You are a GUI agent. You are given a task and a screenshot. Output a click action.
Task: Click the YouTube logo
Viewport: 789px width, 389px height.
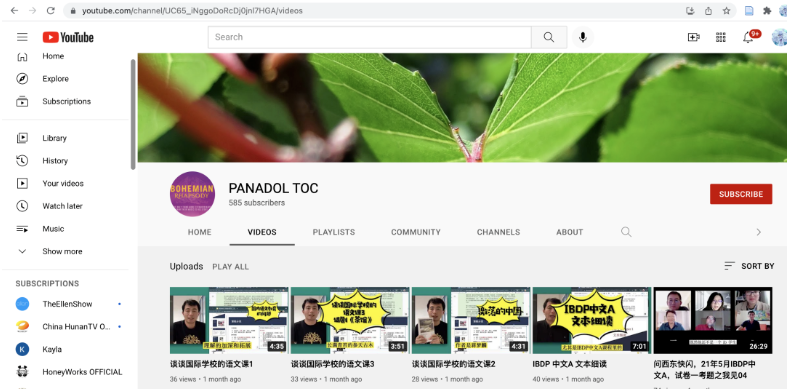pos(68,37)
